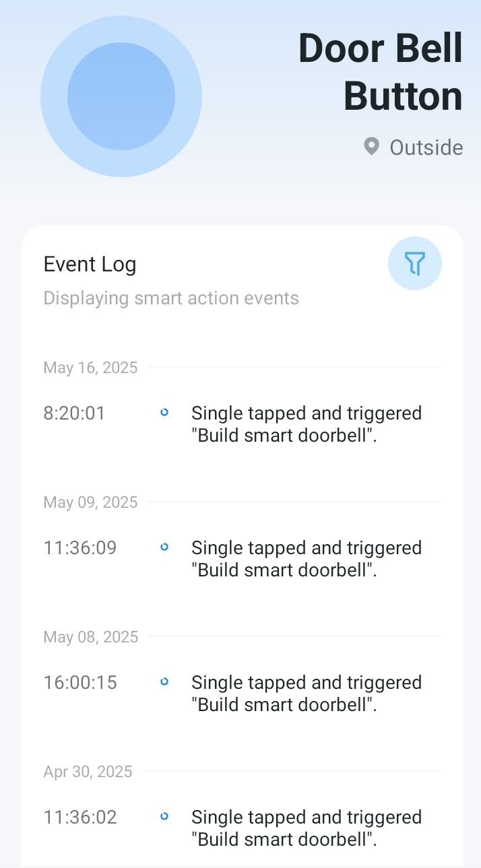Tap the Door Bell Button title
481x868 pixels.
381,72
